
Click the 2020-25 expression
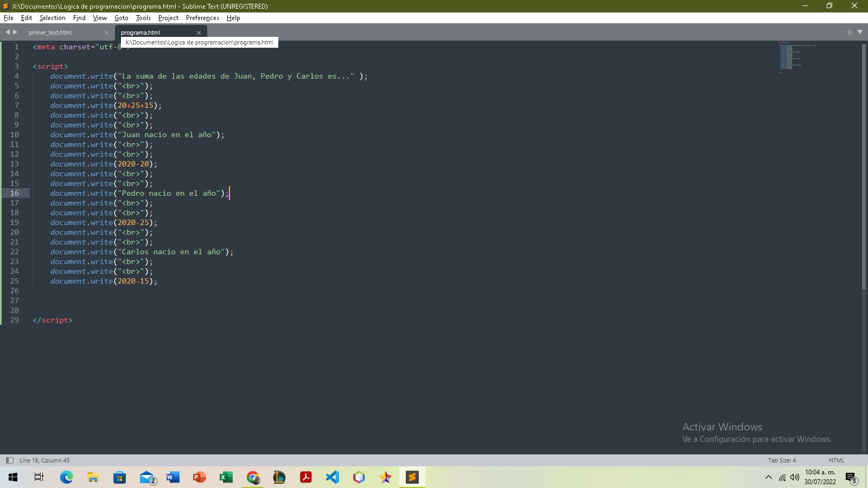click(133, 222)
